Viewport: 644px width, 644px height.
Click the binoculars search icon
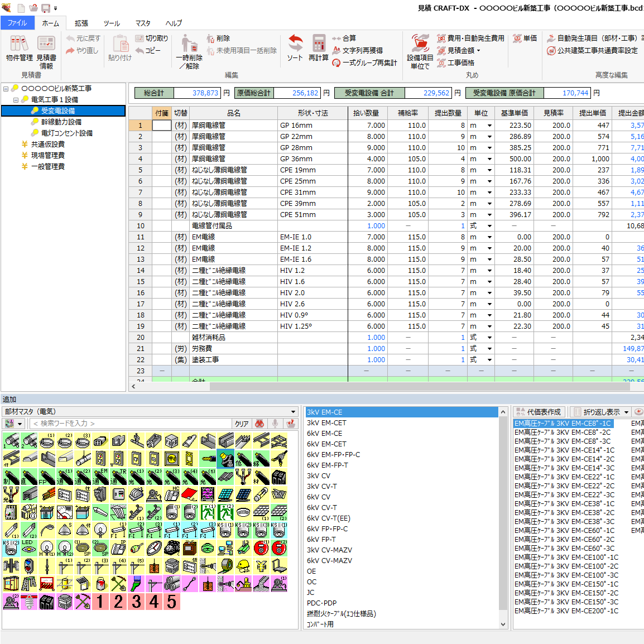(259, 424)
